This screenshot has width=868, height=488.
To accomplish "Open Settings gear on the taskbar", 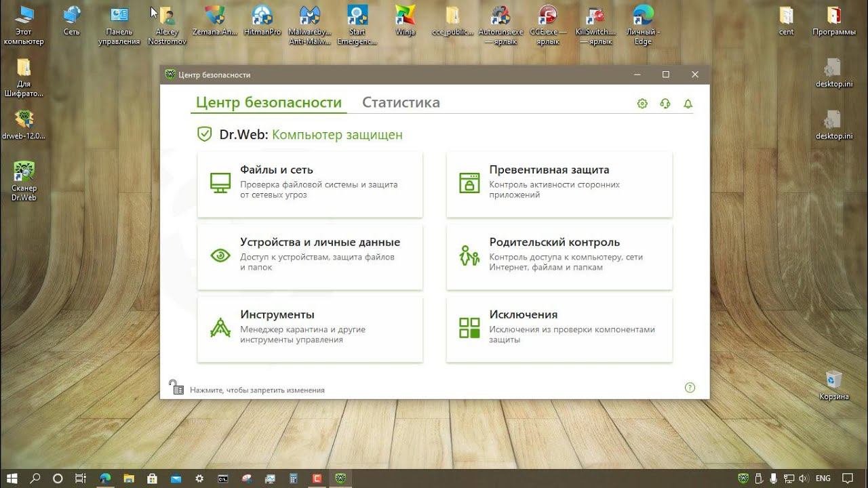I will point(199,479).
